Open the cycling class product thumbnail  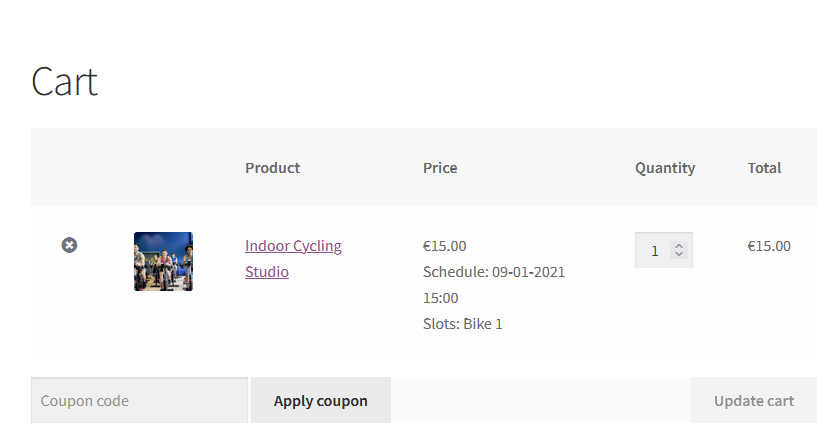163,261
